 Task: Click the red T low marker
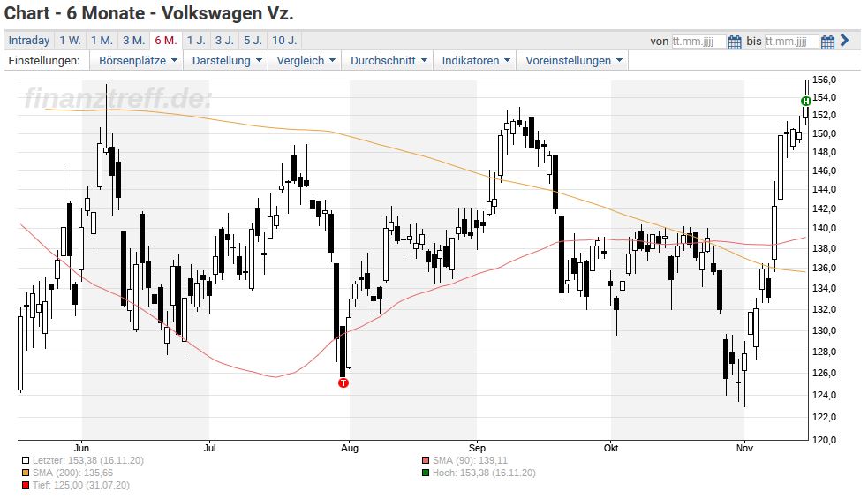click(x=343, y=383)
